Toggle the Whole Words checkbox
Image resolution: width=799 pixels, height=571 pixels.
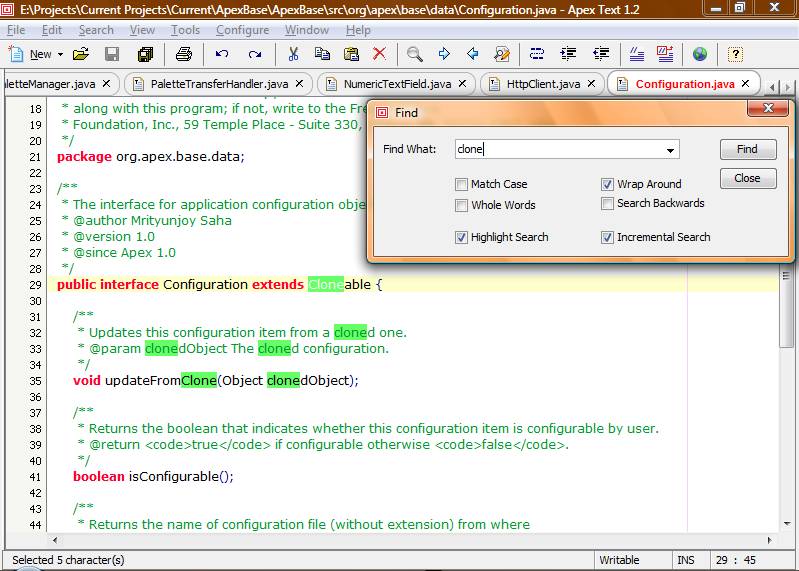tap(461, 205)
